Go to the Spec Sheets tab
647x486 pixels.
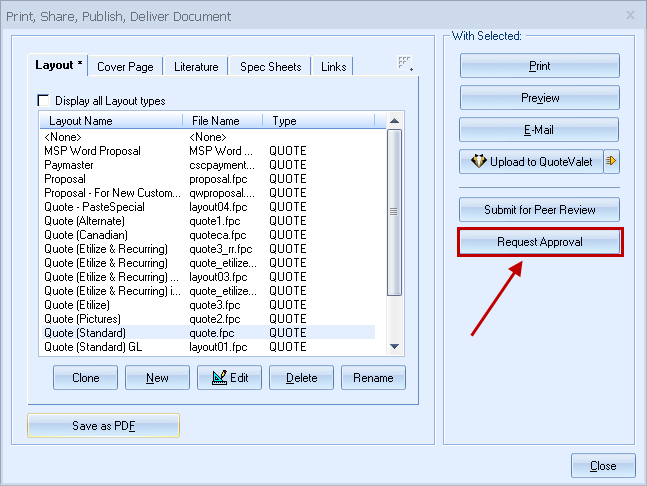tap(270, 67)
